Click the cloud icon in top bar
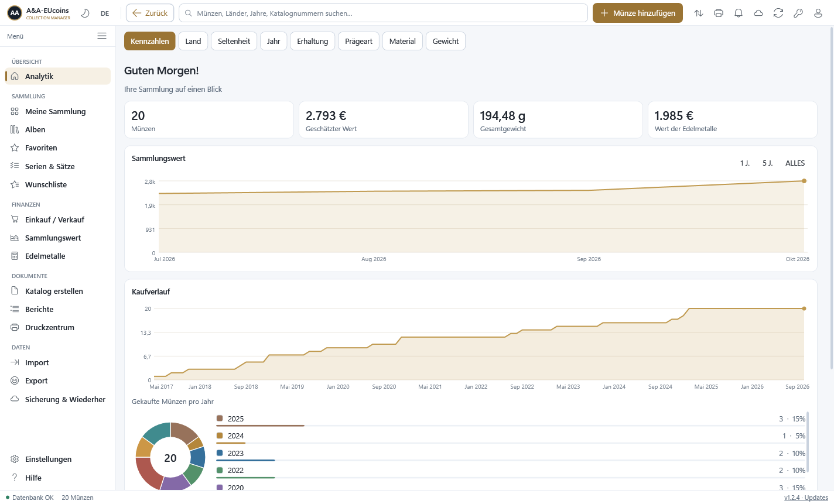Viewport: 834px width, 504px height. point(758,13)
